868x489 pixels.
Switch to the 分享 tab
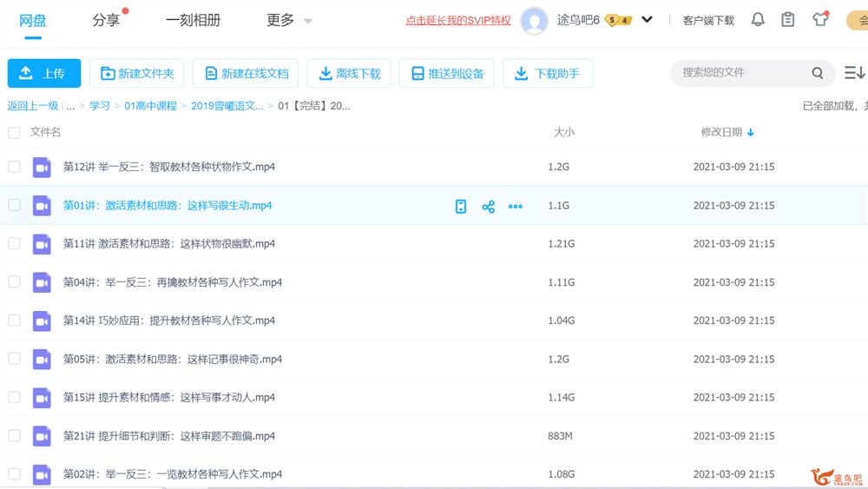click(x=106, y=21)
